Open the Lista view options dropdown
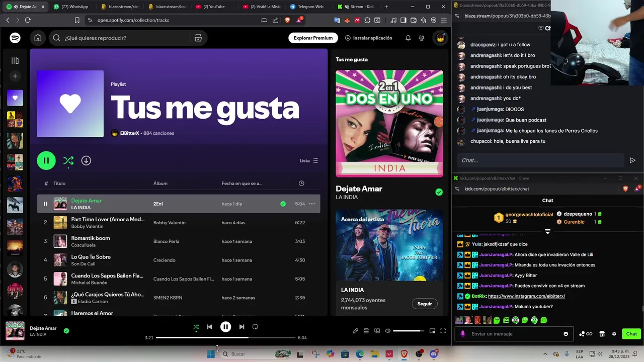 [x=309, y=160]
